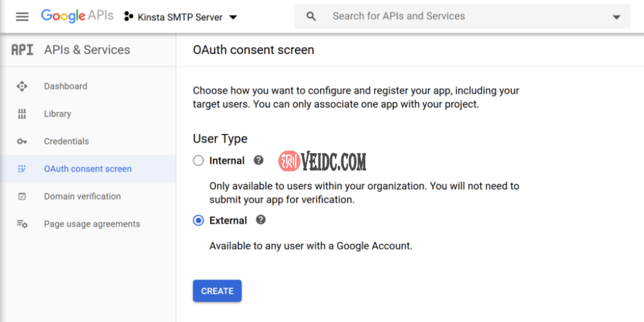Expand the search bar dropdown arrow
This screenshot has height=322, width=644.
click(x=616, y=17)
